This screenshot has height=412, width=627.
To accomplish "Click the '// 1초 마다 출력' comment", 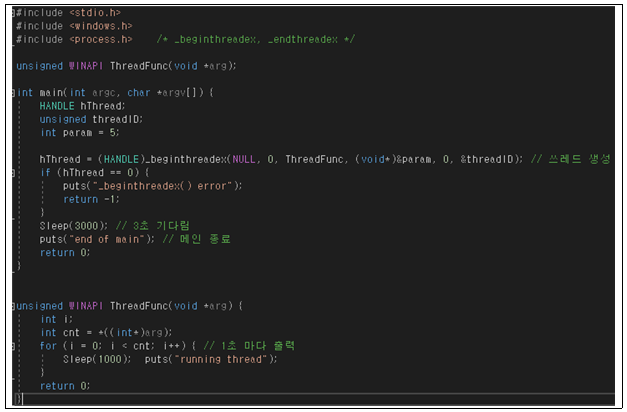I will [249, 346].
